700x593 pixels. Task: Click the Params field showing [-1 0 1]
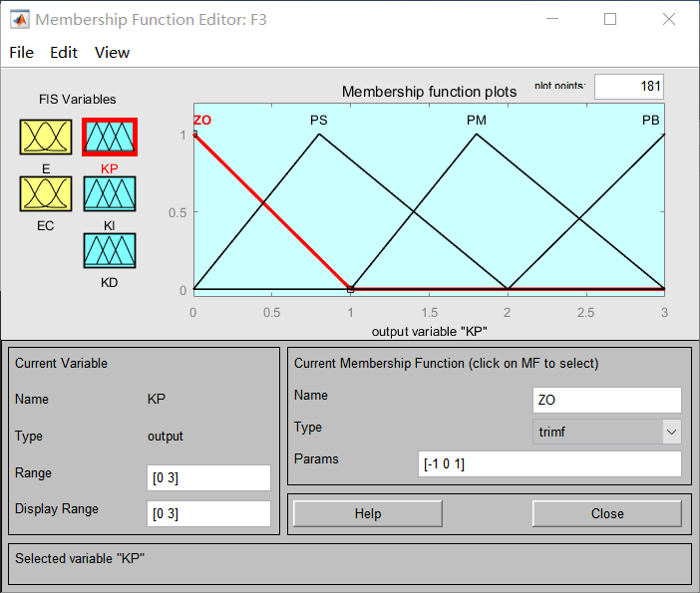pyautogui.click(x=549, y=464)
